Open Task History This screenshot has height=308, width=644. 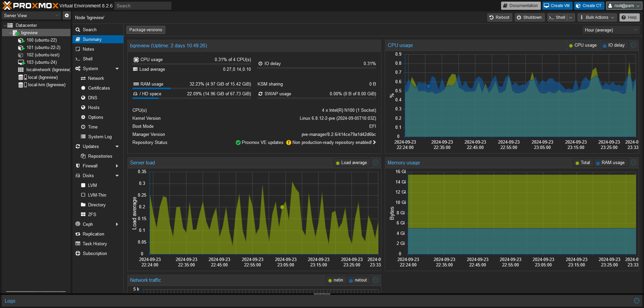tap(98, 244)
